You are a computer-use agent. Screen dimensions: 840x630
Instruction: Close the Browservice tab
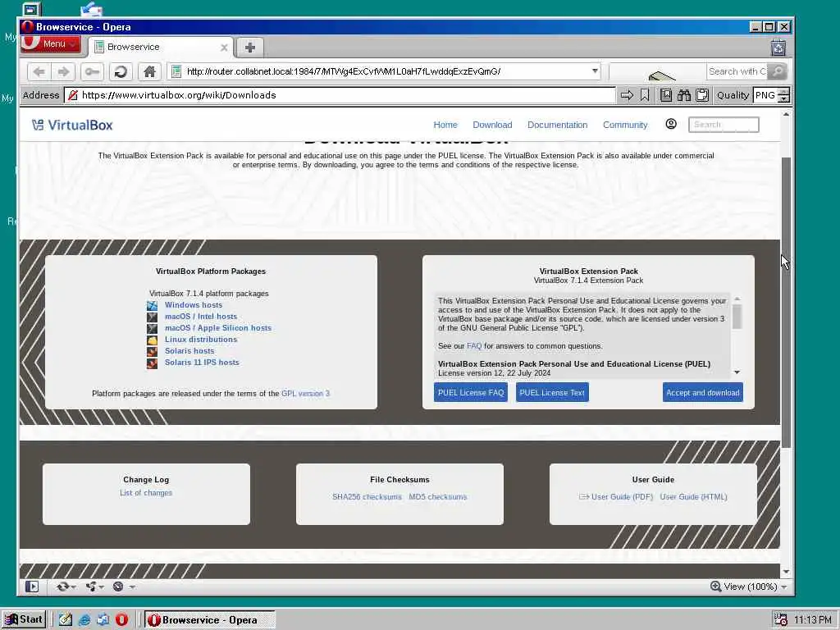click(x=224, y=48)
